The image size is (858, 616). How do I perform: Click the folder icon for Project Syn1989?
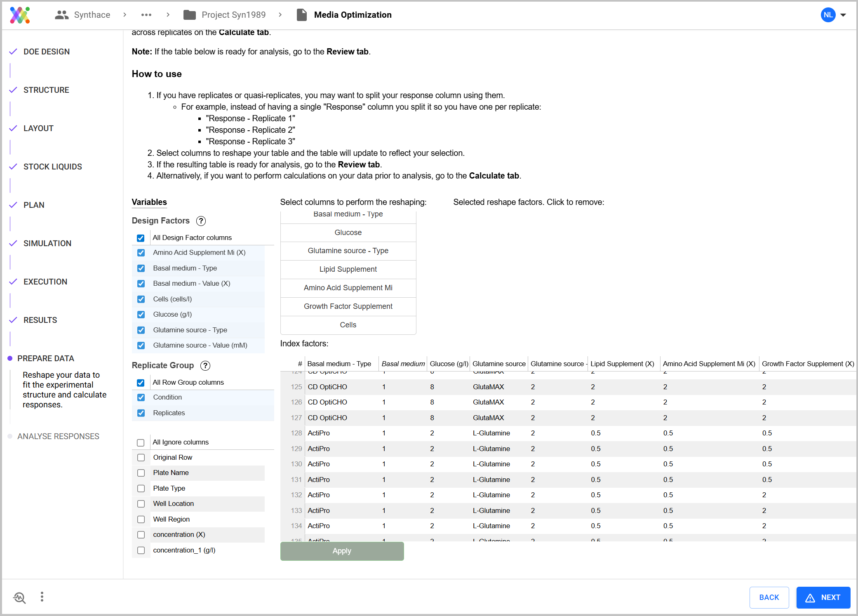tap(189, 14)
